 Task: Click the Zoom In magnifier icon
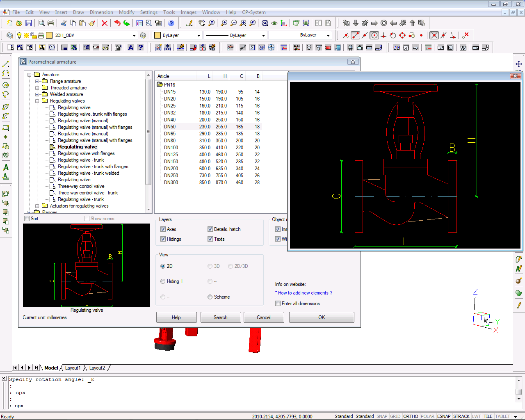pos(224,23)
